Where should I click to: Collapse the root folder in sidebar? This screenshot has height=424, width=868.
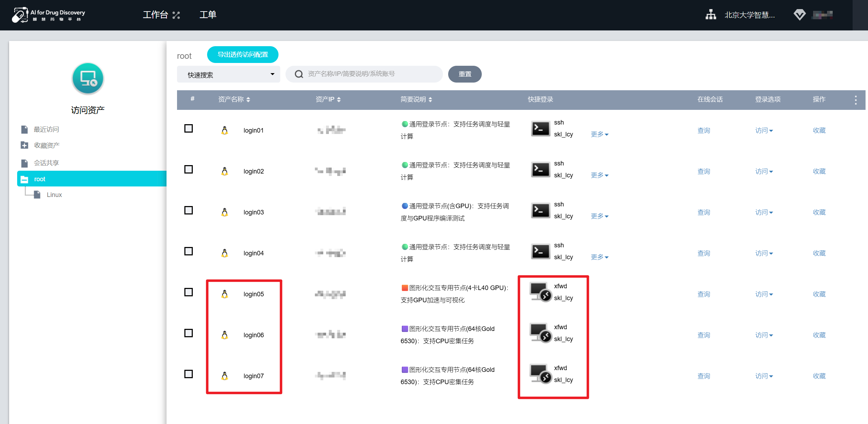pyautogui.click(x=24, y=179)
